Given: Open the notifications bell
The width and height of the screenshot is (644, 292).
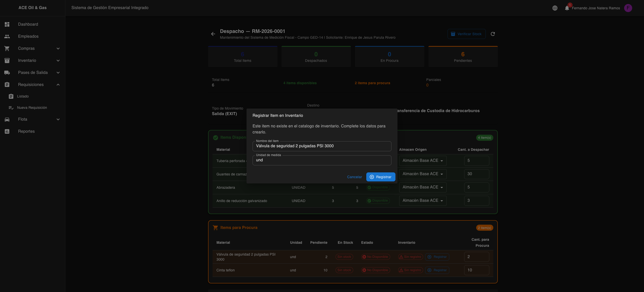Looking at the screenshot, I should 567,8.
